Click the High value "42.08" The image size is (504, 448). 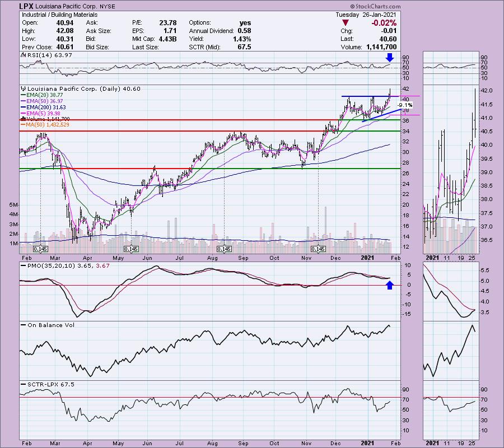click(x=65, y=31)
